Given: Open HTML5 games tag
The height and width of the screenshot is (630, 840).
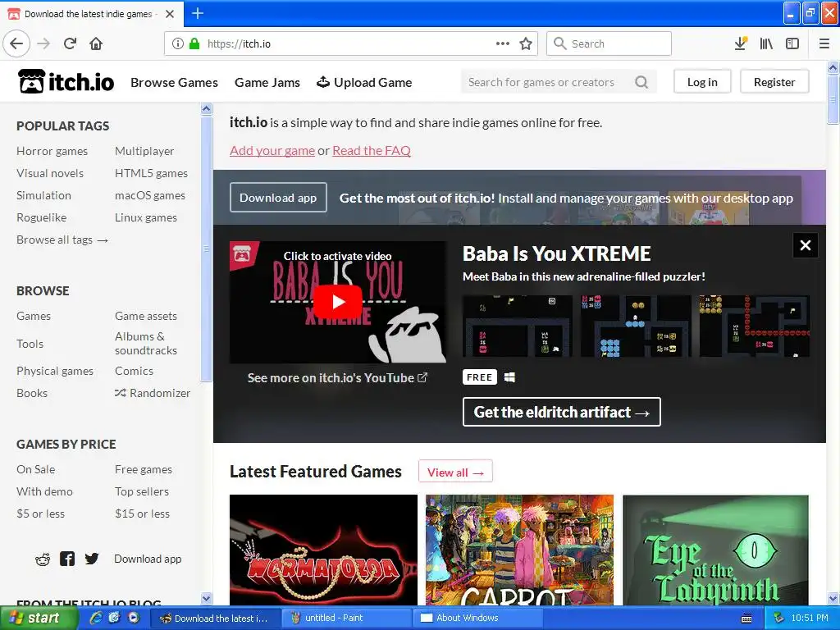Looking at the screenshot, I should [151, 173].
